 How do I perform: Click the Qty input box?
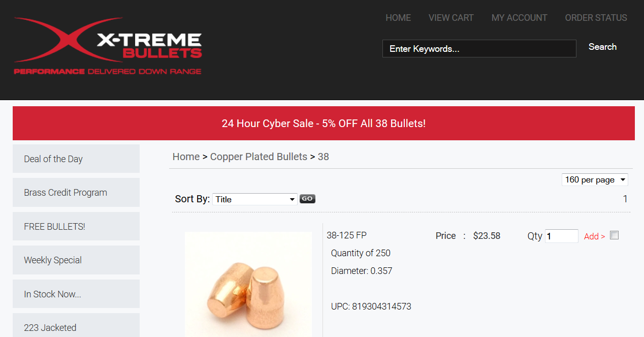(x=561, y=236)
